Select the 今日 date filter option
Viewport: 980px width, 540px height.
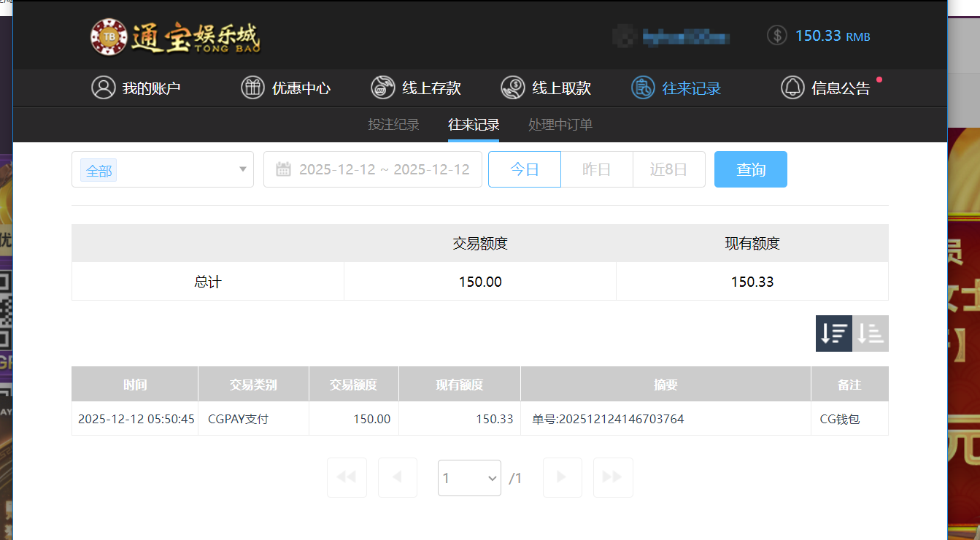pyautogui.click(x=524, y=169)
